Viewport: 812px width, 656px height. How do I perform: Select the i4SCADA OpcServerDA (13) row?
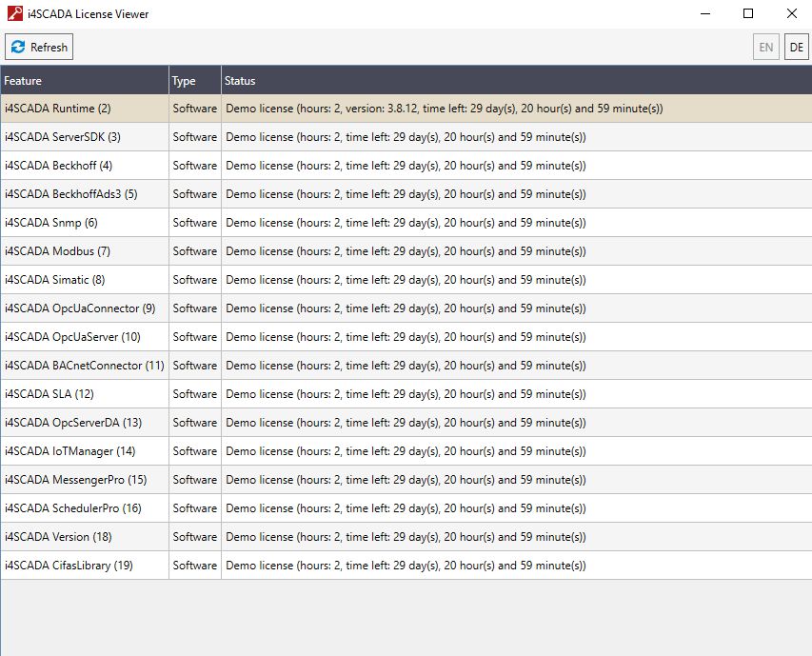click(406, 423)
